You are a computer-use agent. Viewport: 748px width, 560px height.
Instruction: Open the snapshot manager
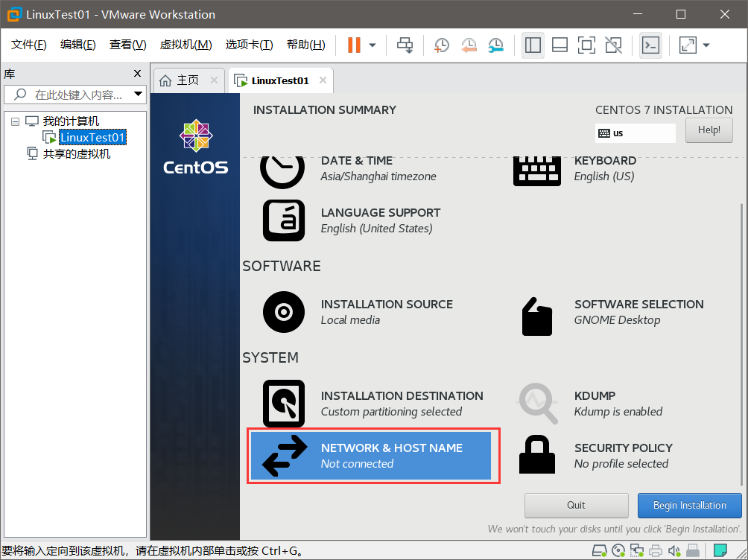[496, 45]
